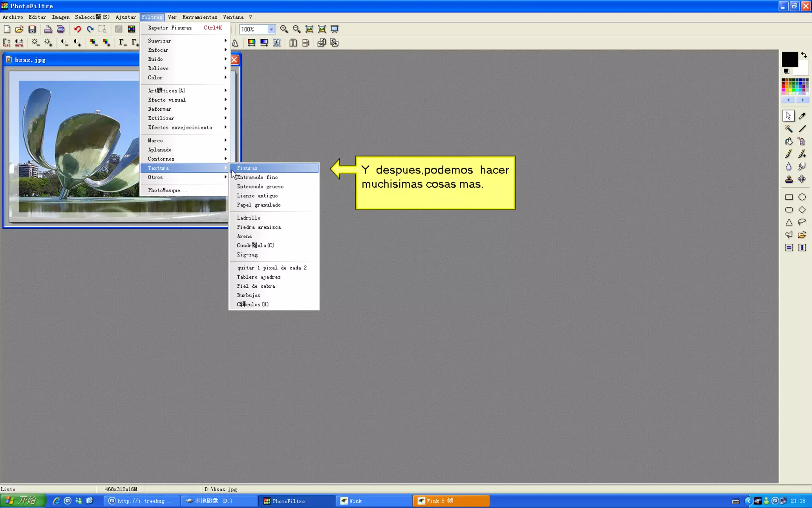This screenshot has height=508, width=812.
Task: Click the zoom out magnifier
Action: tap(297, 29)
